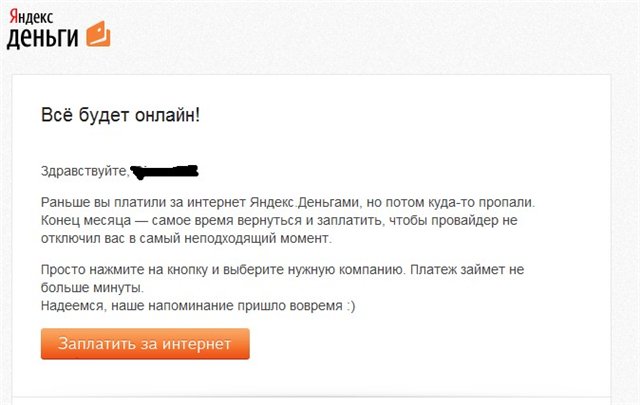The height and width of the screenshot is (405, 640).
Task: Click the Яндекс logo text
Action: coord(27,12)
